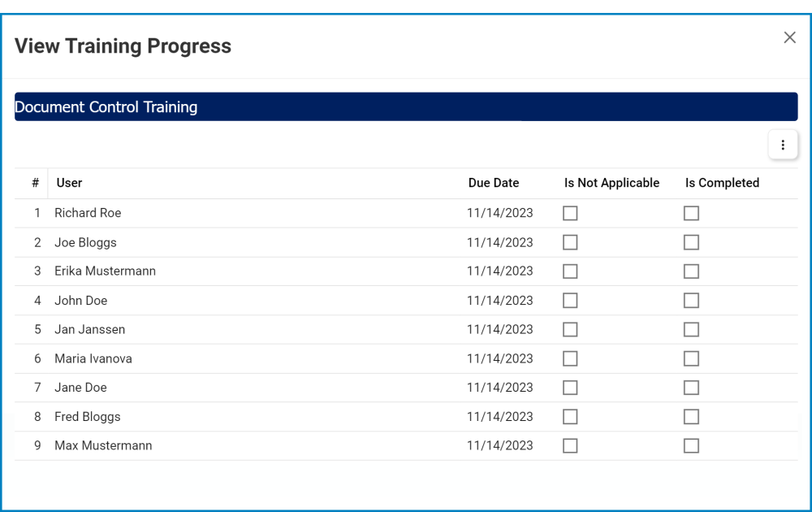Check Is Completed for Erika Mustermann
The height and width of the screenshot is (512, 812).
click(691, 271)
